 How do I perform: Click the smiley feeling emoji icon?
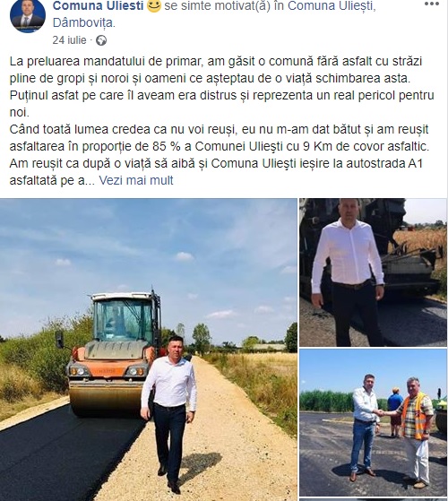click(x=153, y=6)
